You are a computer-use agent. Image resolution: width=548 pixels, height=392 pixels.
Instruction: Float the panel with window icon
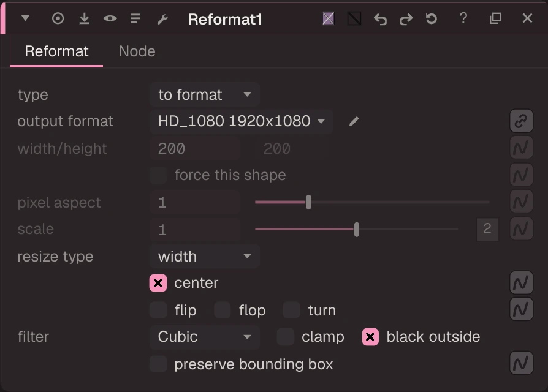(x=495, y=18)
